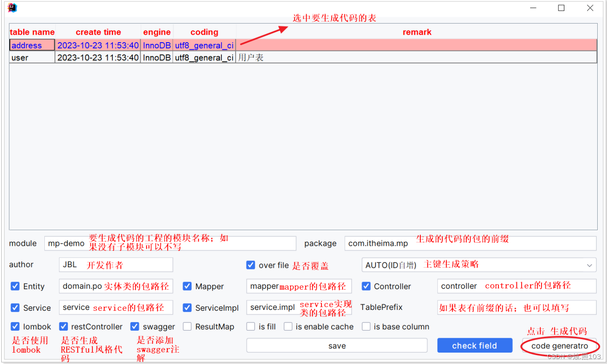The height and width of the screenshot is (364, 607).
Task: Click the coding column header
Action: pyautogui.click(x=204, y=32)
